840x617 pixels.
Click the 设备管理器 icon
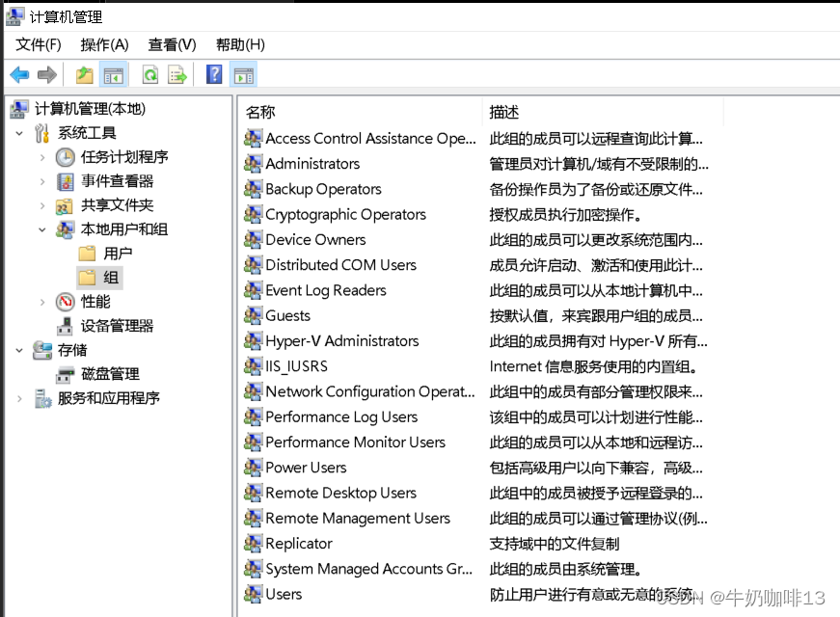[x=65, y=326]
